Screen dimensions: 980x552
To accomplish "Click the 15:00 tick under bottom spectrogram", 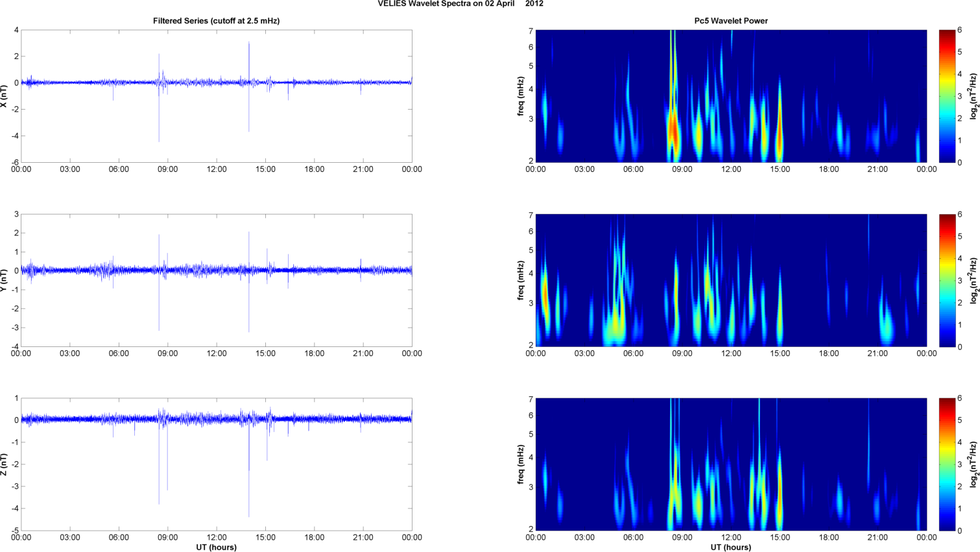I will coord(780,537).
